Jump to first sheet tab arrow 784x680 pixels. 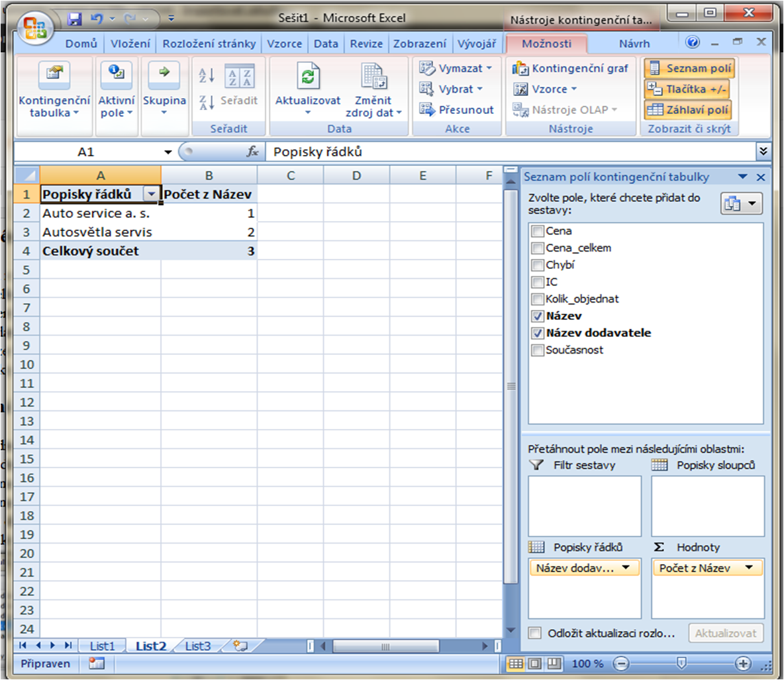click(23, 646)
